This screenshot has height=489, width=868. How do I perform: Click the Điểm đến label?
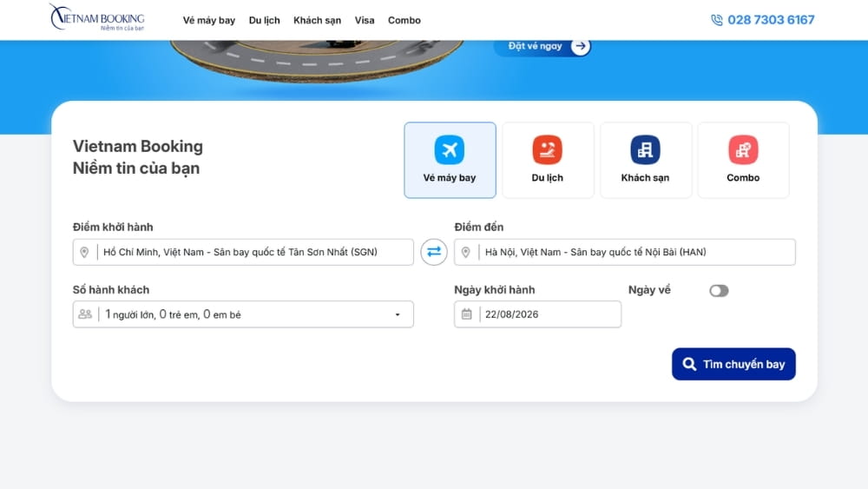[479, 227]
